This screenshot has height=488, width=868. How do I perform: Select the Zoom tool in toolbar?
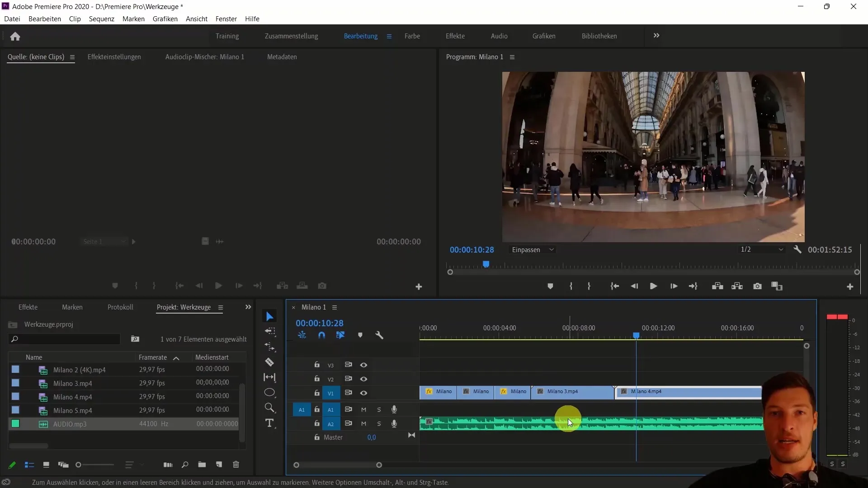pyautogui.click(x=270, y=408)
